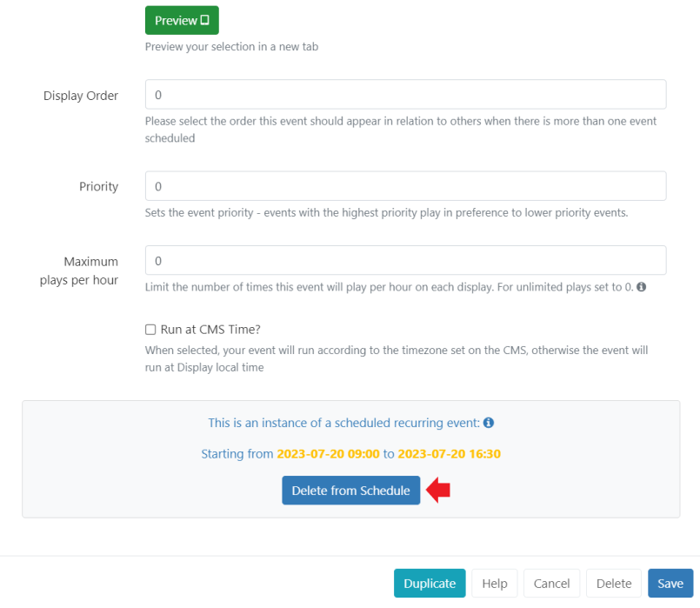Image resolution: width=700 pixels, height=608 pixels.
Task: Click the Priority label text
Action: [x=98, y=186]
